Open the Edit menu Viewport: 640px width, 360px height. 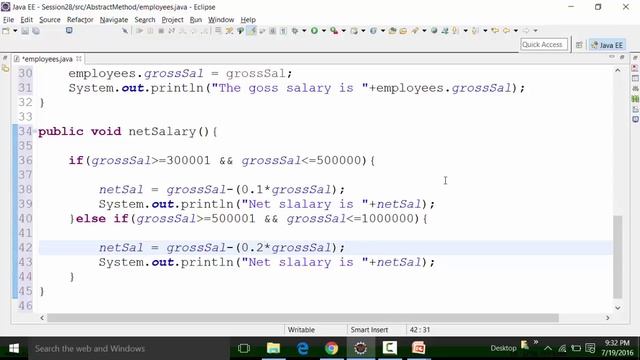coord(27,20)
